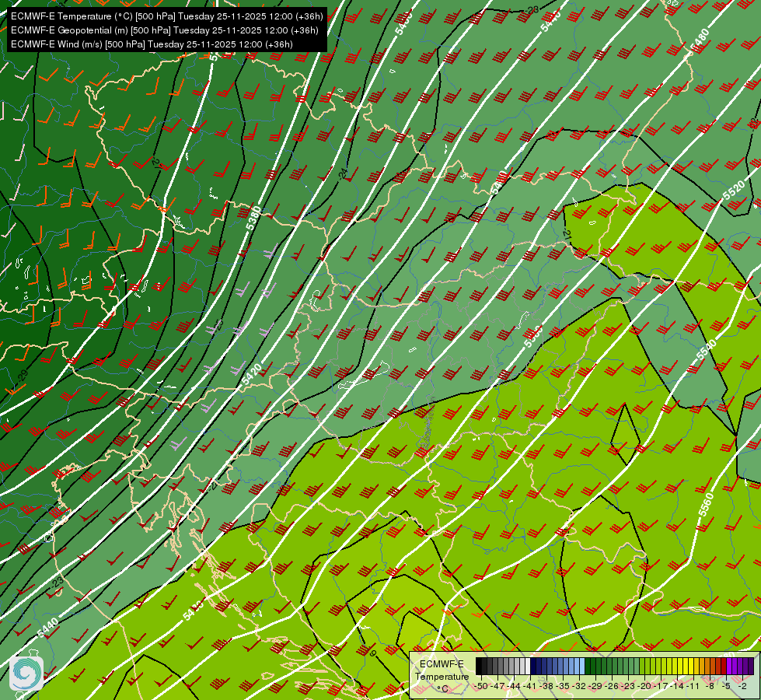Click the yellow swatch above -11 in the legend
The image size is (761, 700).
pos(691,666)
